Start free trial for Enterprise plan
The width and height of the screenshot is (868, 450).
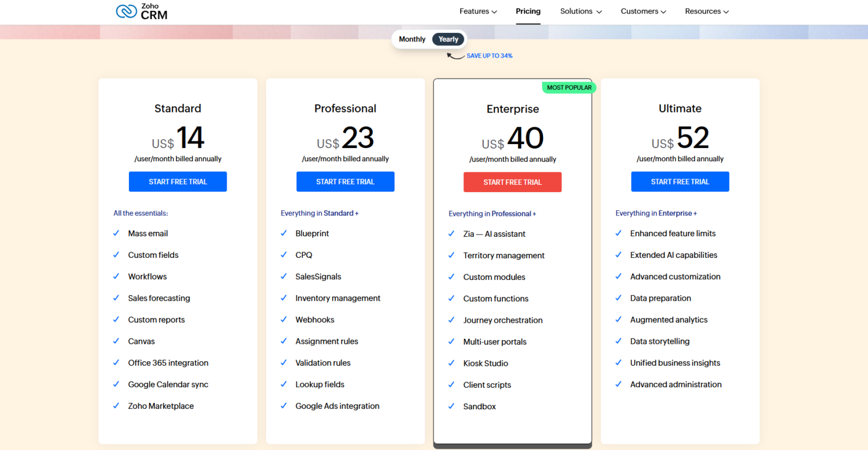click(x=512, y=181)
